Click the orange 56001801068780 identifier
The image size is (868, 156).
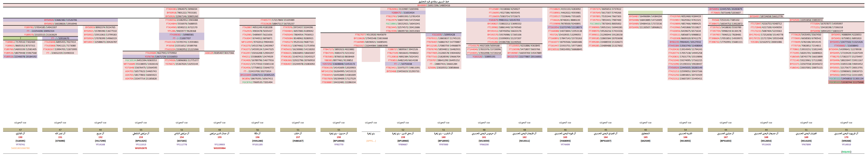20,148
